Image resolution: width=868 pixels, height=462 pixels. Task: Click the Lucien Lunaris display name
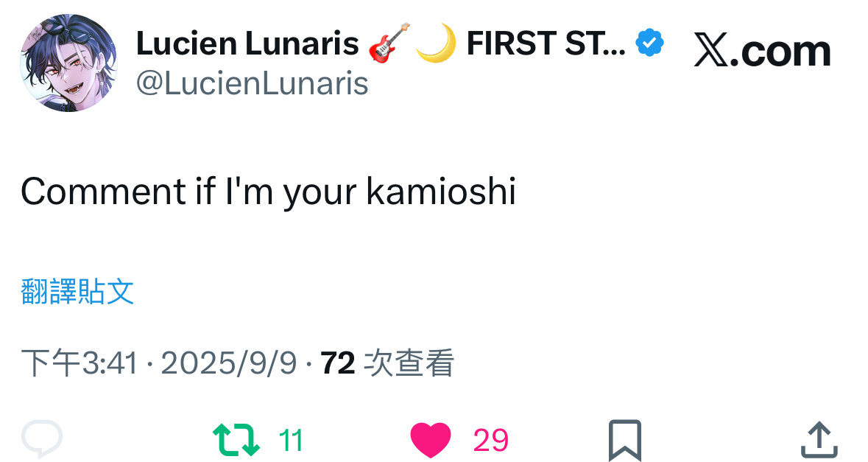[x=247, y=45]
